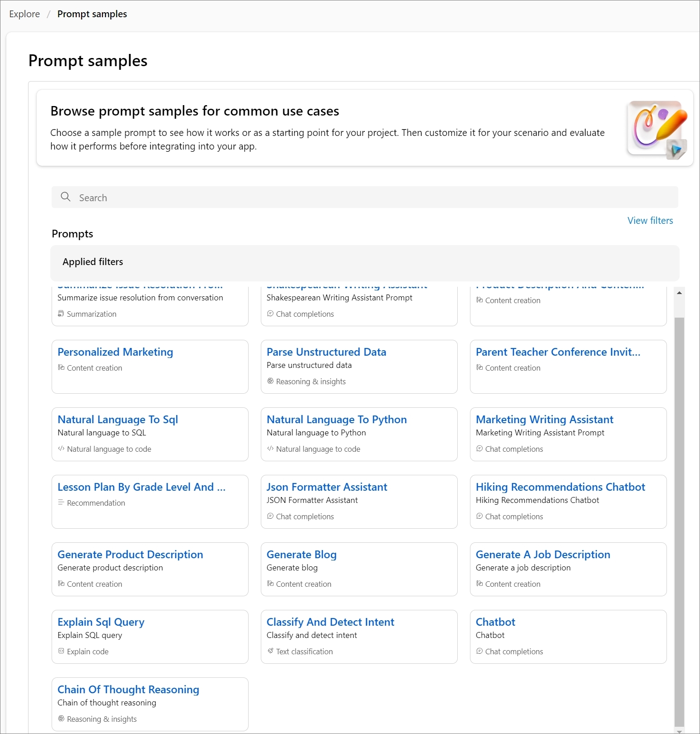Viewport: 700px width, 734px height.
Task: Go to Explore breadcrumb
Action: click(x=24, y=14)
